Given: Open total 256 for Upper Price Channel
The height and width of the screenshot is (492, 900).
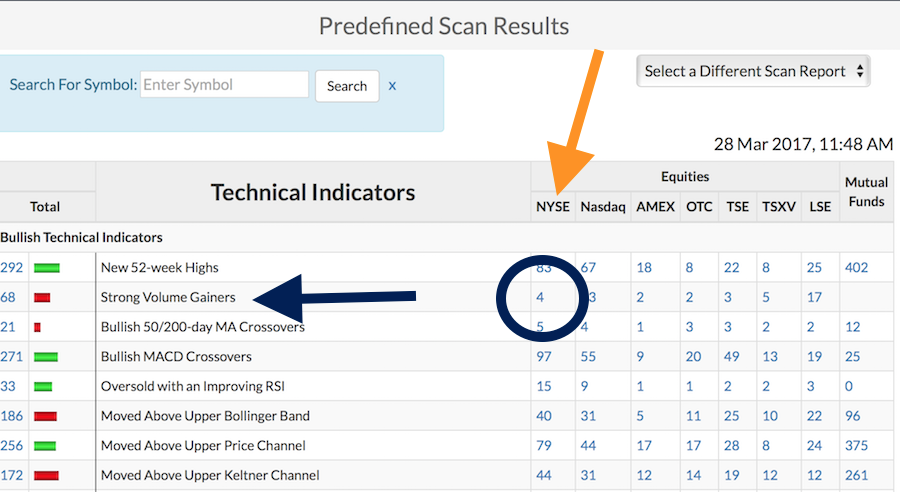Looking at the screenshot, I should [x=11, y=445].
